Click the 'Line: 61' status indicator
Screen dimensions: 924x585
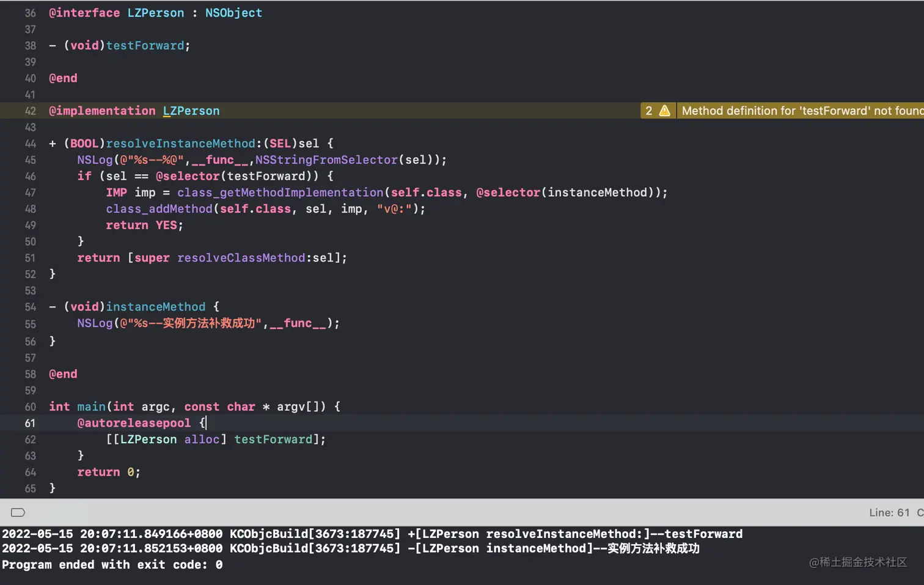(889, 512)
